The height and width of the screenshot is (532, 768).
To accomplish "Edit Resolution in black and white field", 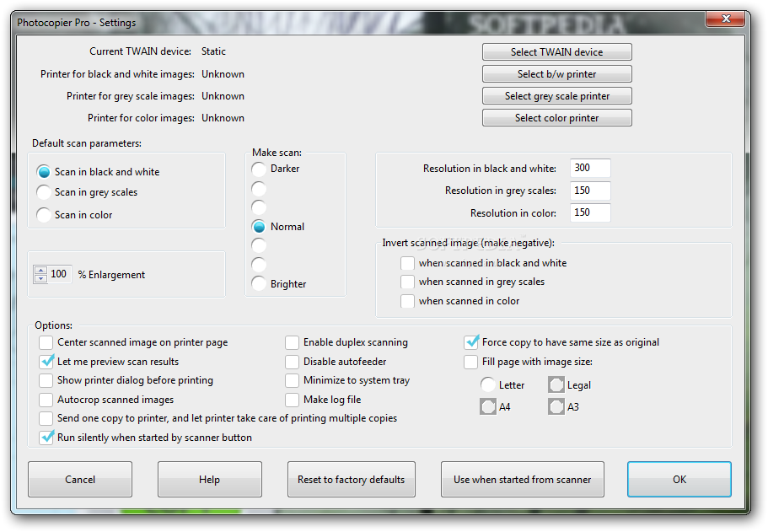I will coord(590,168).
